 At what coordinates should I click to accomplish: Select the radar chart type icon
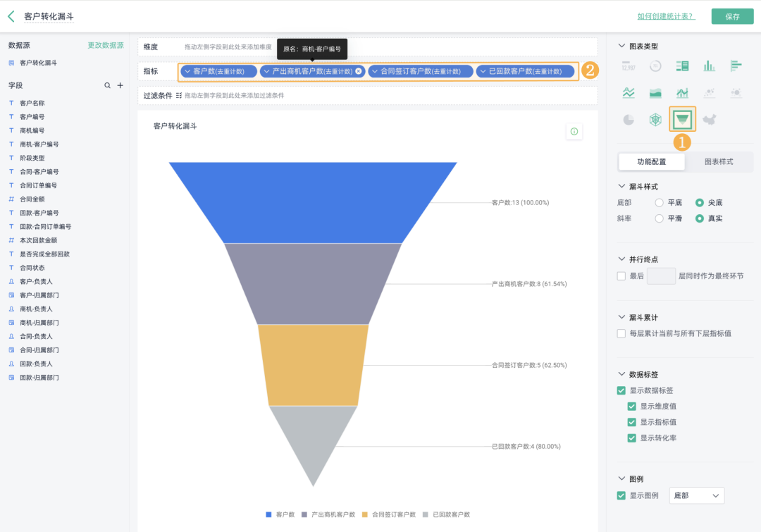pos(655,120)
